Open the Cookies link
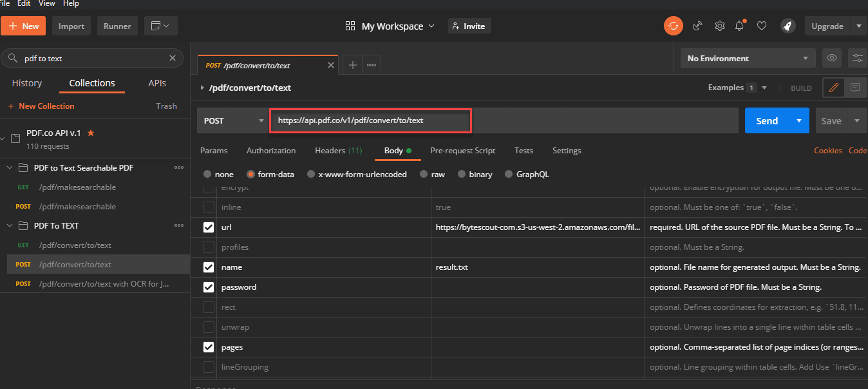Image resolution: width=868 pixels, height=389 pixels. pos(828,150)
